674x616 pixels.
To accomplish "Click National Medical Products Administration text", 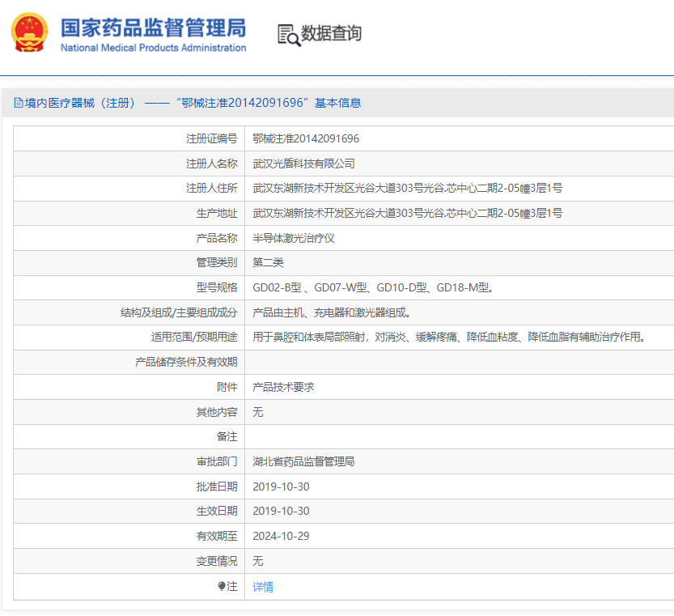I will tap(153, 48).
